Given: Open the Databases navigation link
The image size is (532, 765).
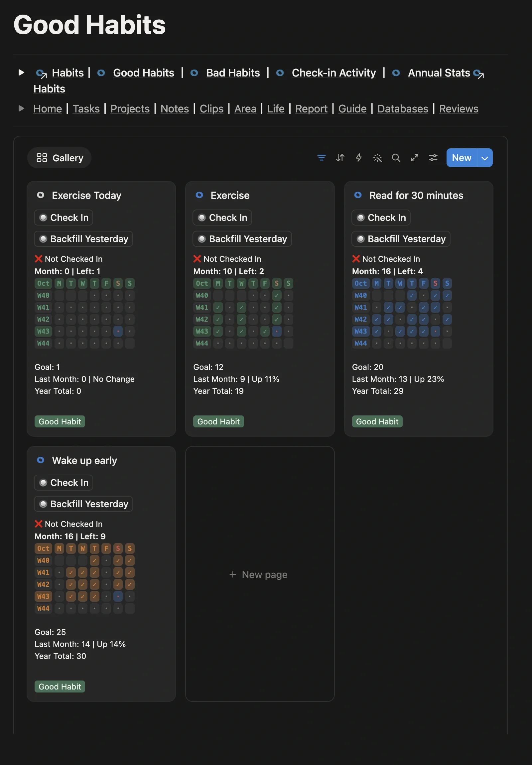Looking at the screenshot, I should (x=402, y=109).
